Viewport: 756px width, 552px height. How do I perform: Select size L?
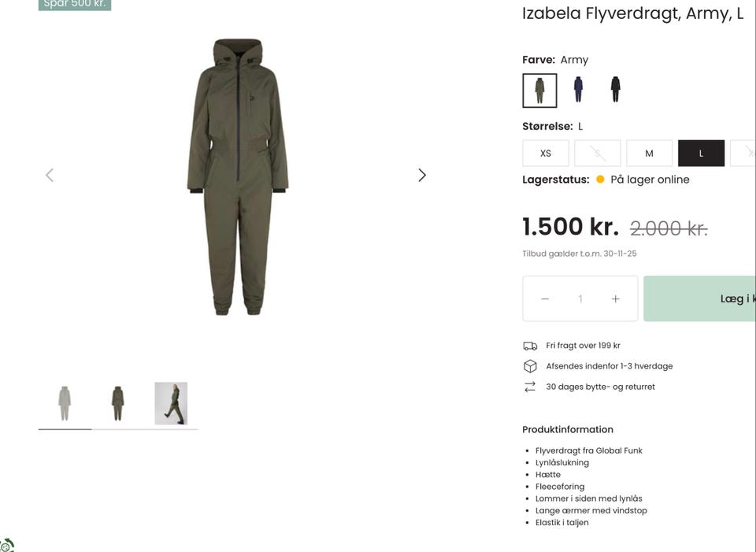click(701, 154)
